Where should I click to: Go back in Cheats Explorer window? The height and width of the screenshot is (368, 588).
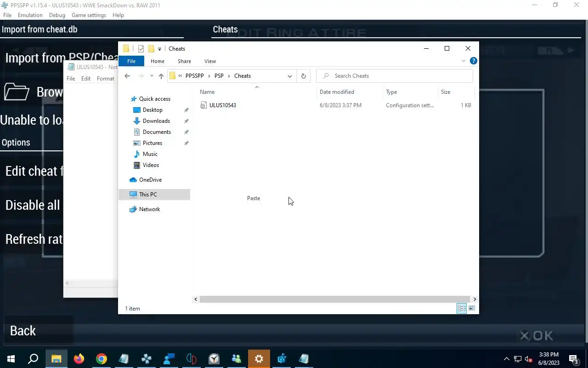coord(127,76)
